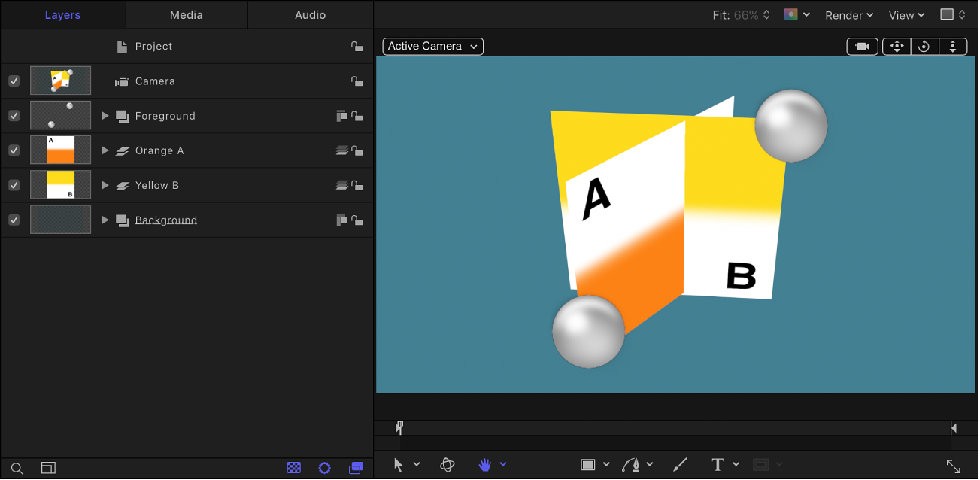Click the search magnifier in the Layers panel
This screenshot has width=980, height=480.
pos(17,467)
